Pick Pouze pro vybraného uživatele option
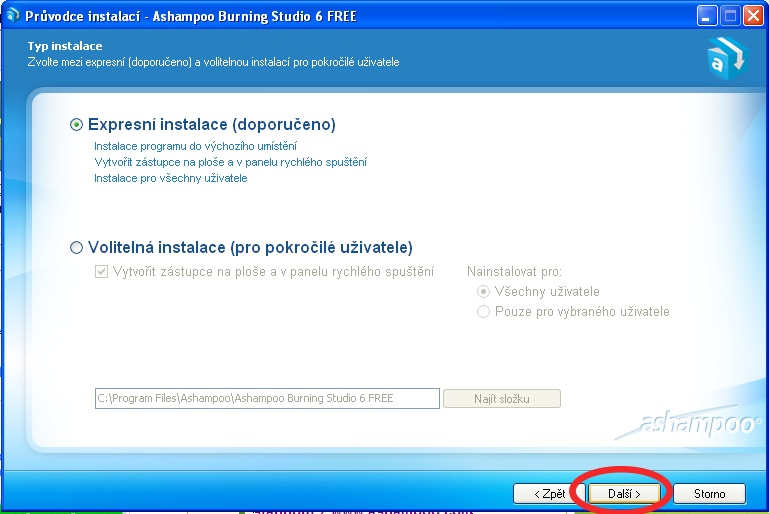 (484, 312)
